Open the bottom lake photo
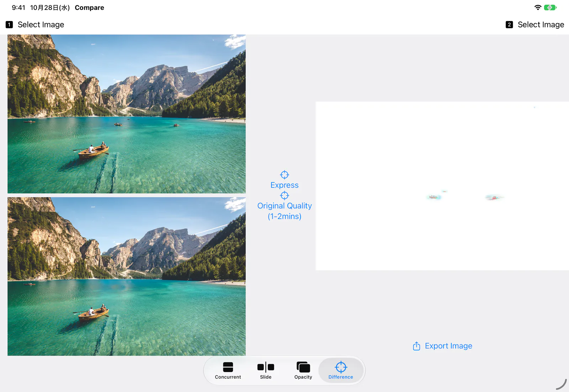The height and width of the screenshot is (392, 569). [127, 276]
